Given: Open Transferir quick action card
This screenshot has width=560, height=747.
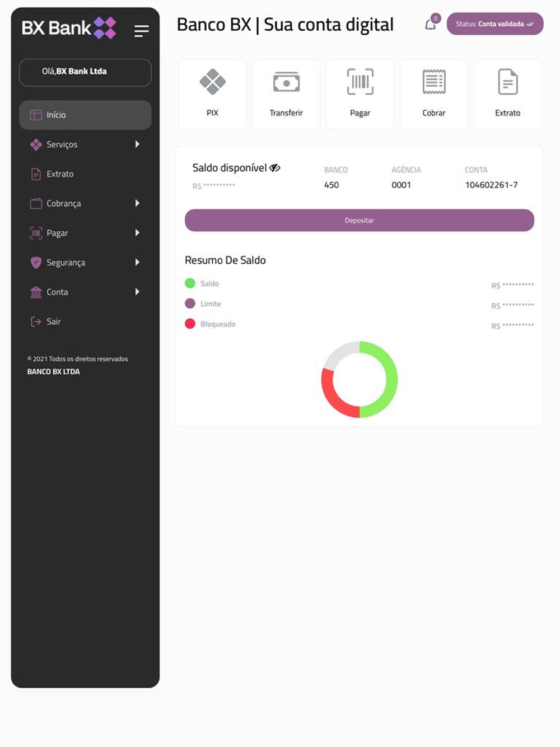Looking at the screenshot, I should point(286,94).
